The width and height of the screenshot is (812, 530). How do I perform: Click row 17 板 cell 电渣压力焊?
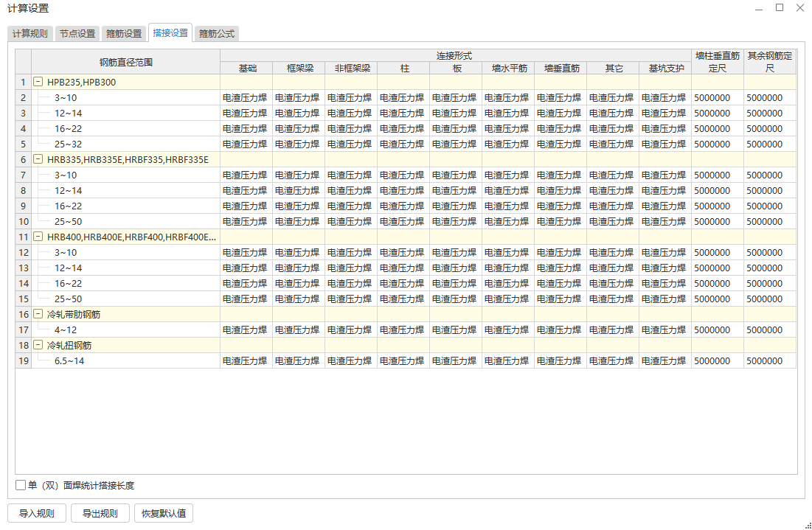coord(456,329)
